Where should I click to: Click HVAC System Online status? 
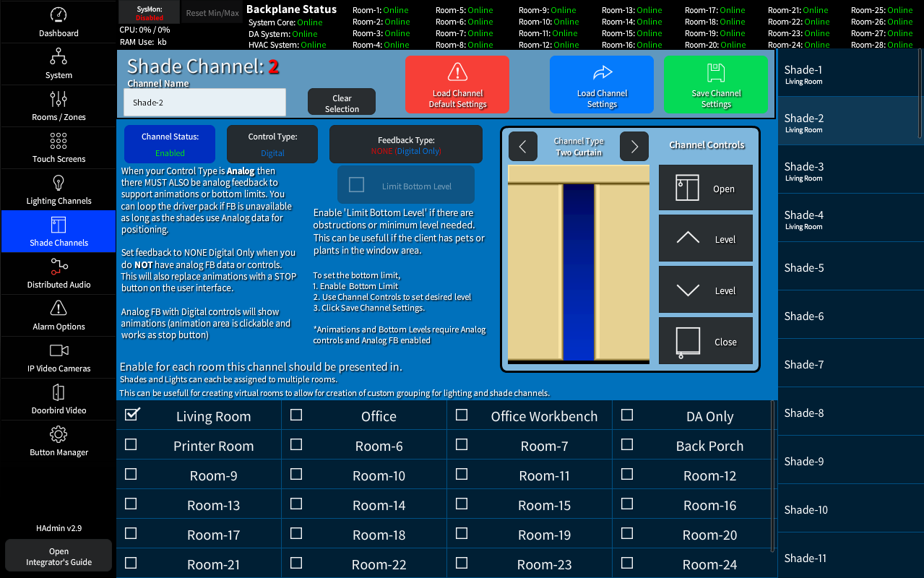[287, 45]
